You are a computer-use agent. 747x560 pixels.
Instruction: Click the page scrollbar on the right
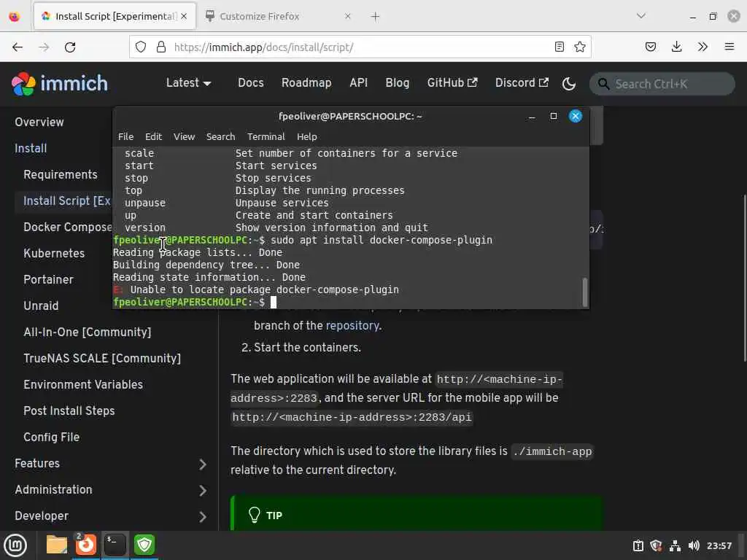(x=744, y=278)
